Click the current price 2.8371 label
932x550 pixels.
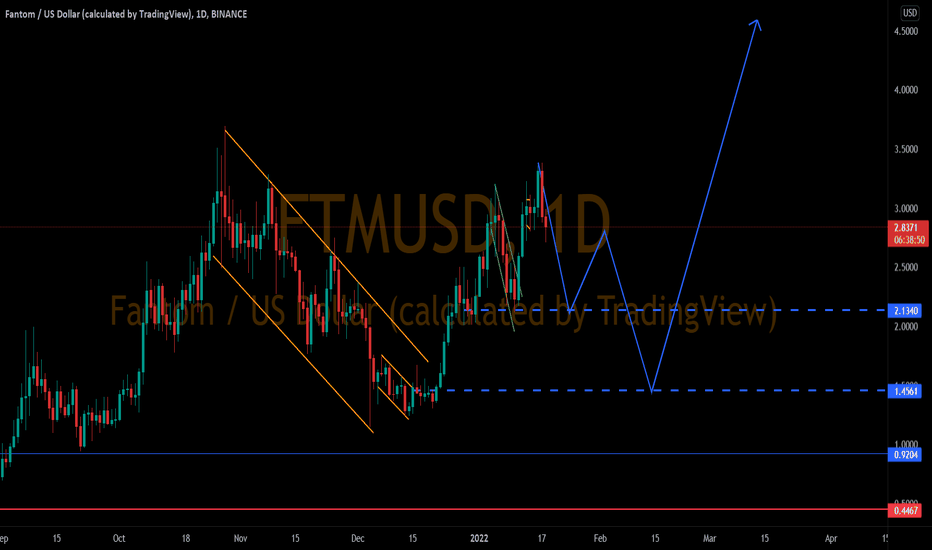[x=908, y=228]
